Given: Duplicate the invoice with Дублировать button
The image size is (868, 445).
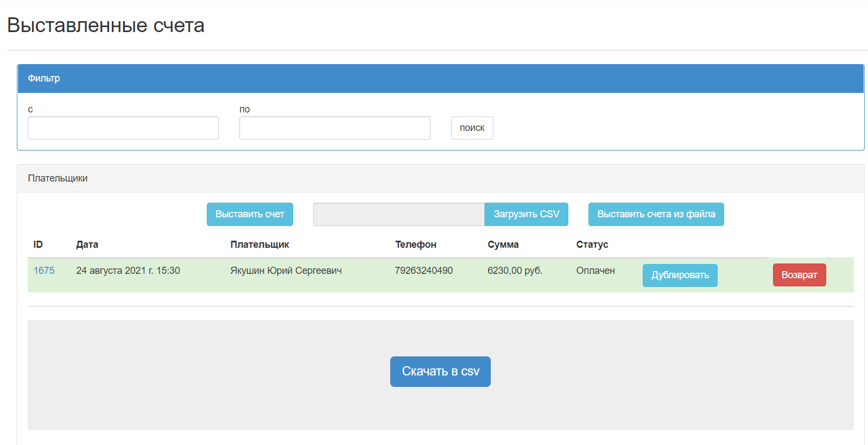Looking at the screenshot, I should [680, 275].
